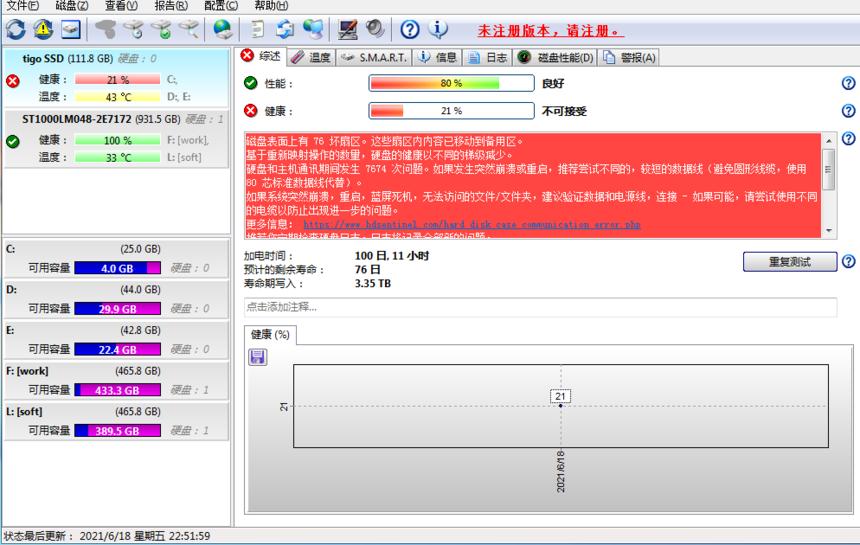The image size is (860, 545).
Task: Click help icon beside the 健康 bar
Action: coord(848,111)
